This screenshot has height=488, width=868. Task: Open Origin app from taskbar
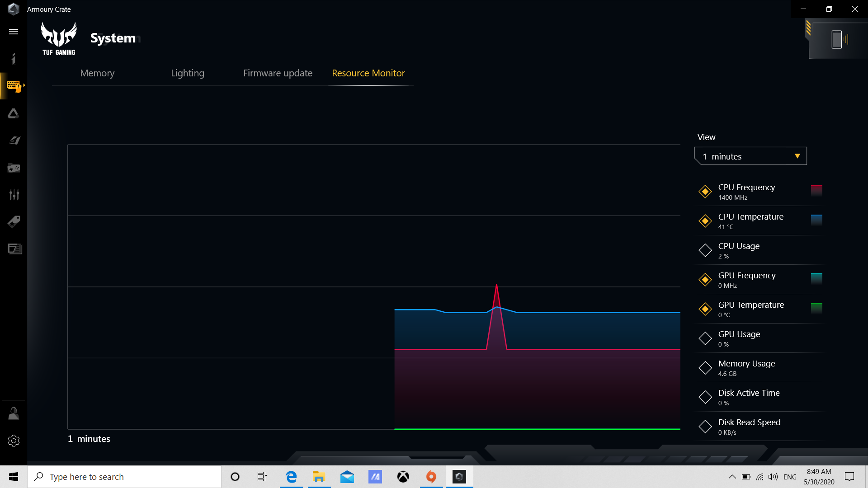click(x=431, y=477)
